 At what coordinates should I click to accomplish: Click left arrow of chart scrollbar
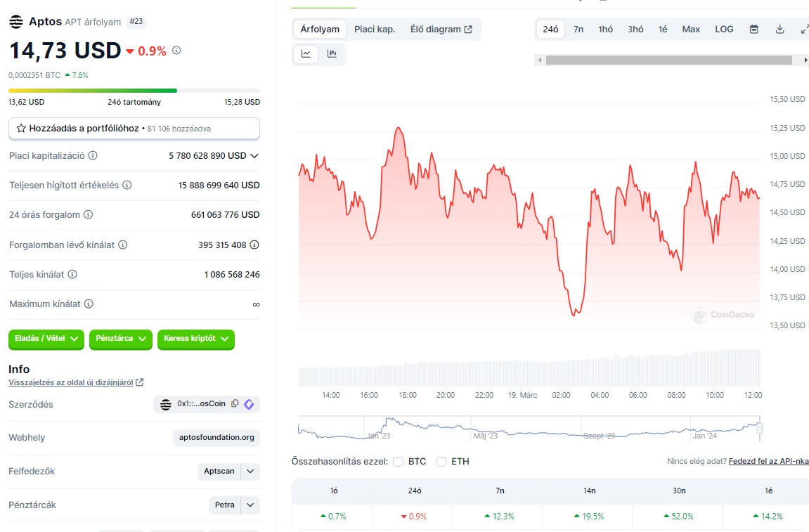(541, 60)
